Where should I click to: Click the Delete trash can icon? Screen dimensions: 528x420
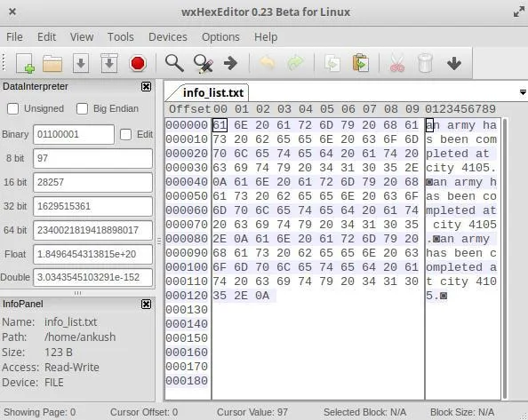click(425, 63)
